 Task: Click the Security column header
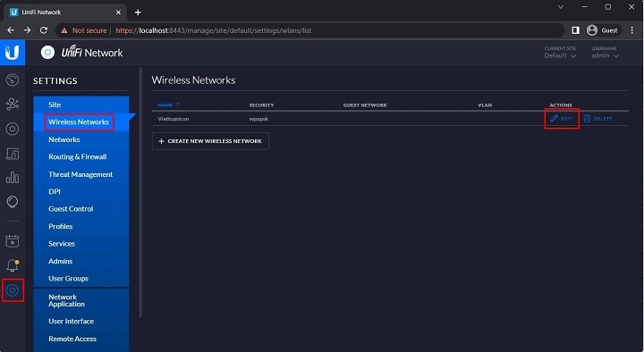click(x=261, y=105)
